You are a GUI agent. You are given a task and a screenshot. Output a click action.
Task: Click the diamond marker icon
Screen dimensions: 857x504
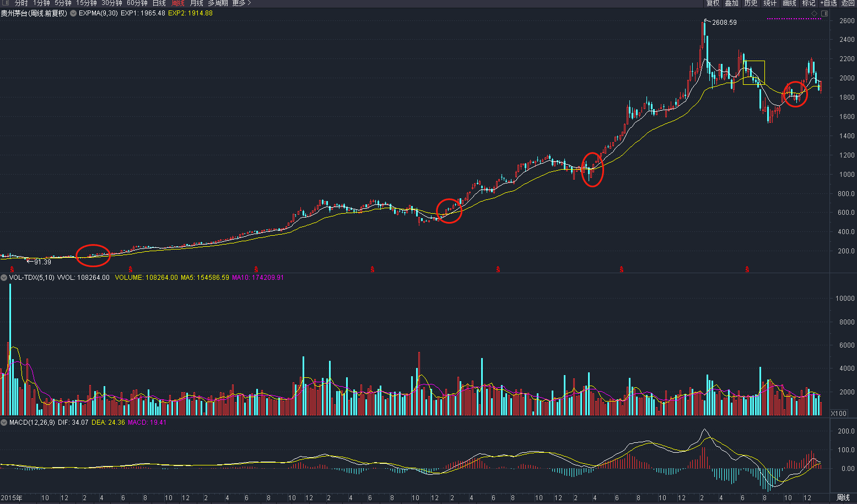point(814,13)
